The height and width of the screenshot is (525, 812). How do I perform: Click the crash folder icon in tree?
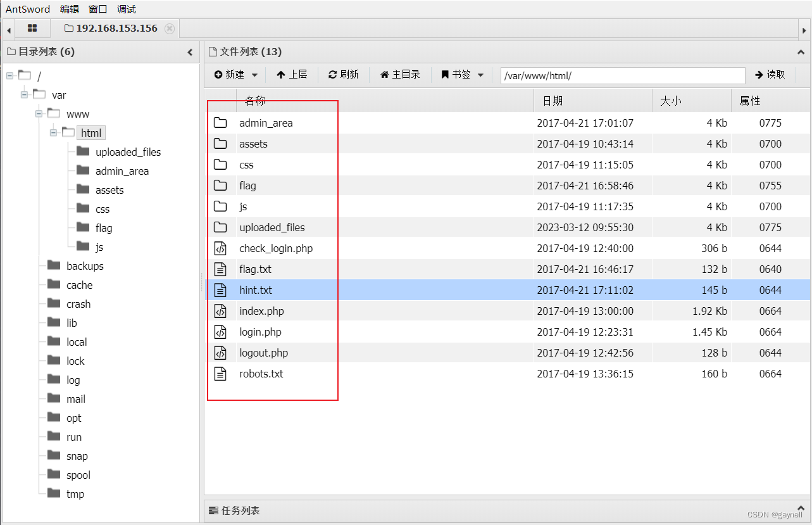[54, 303]
